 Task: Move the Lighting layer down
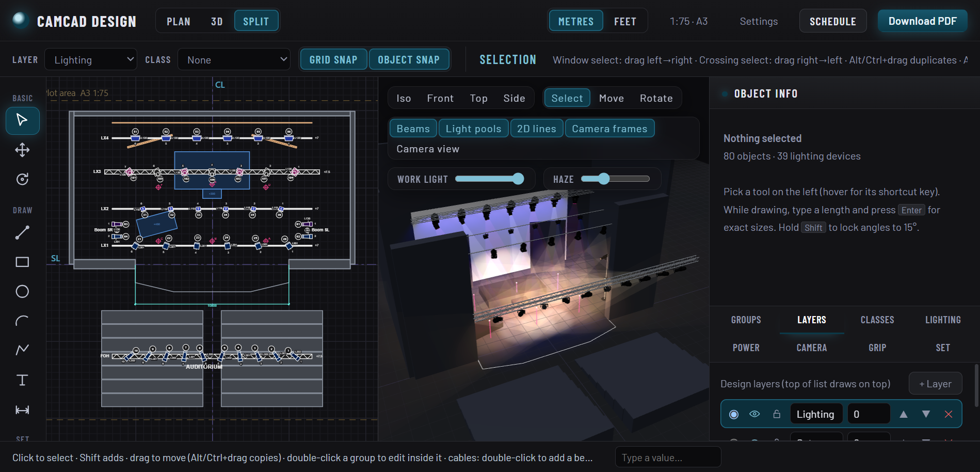point(926,414)
